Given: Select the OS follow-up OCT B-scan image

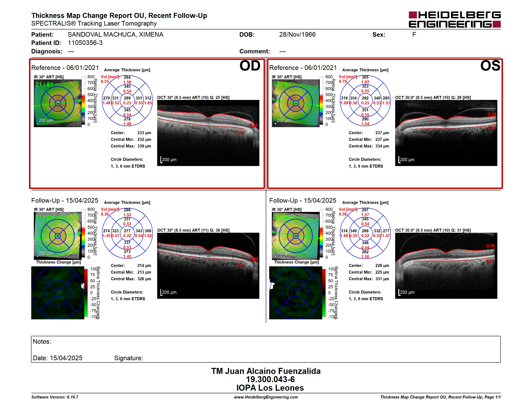Looking at the screenshot, I should pyautogui.click(x=446, y=266).
